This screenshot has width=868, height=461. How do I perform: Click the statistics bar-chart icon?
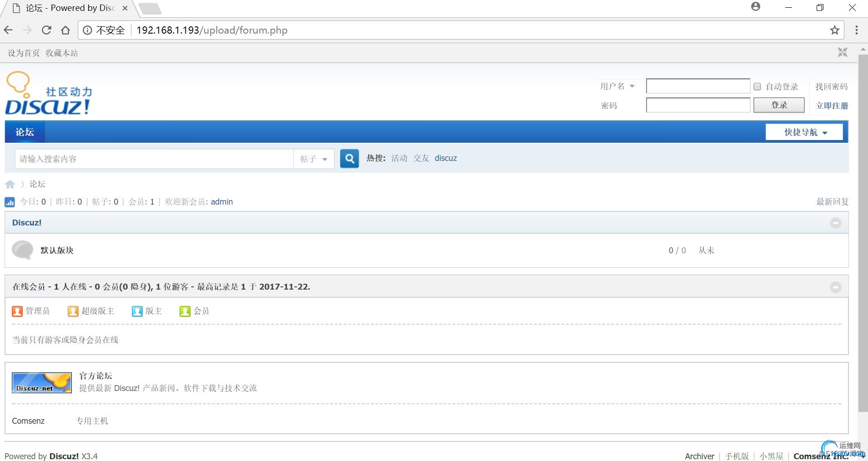pos(10,202)
